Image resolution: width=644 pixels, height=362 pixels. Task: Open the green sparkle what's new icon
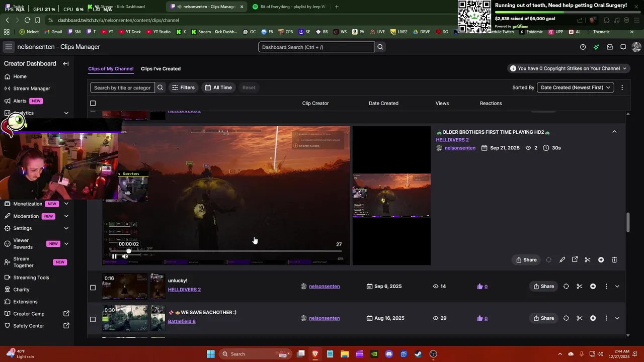click(x=596, y=47)
